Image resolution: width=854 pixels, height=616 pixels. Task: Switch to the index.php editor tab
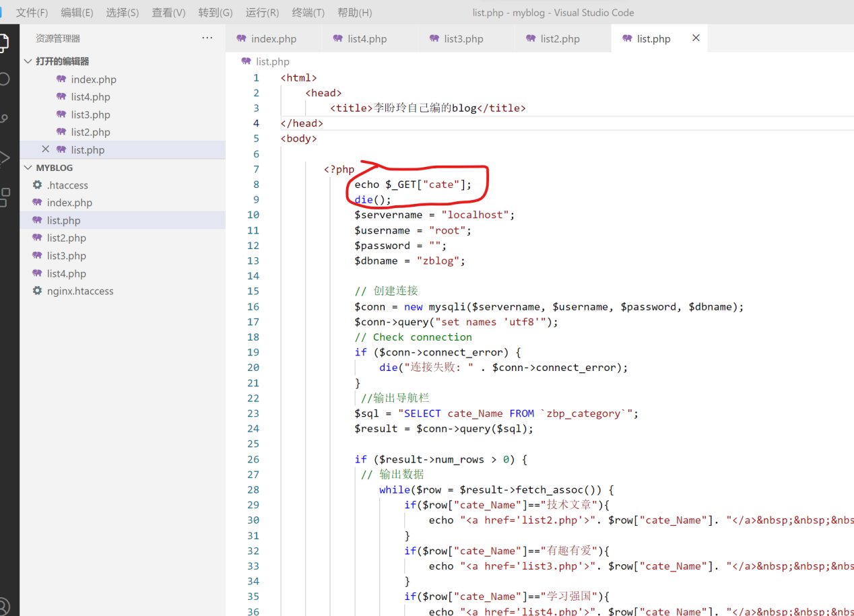(273, 38)
